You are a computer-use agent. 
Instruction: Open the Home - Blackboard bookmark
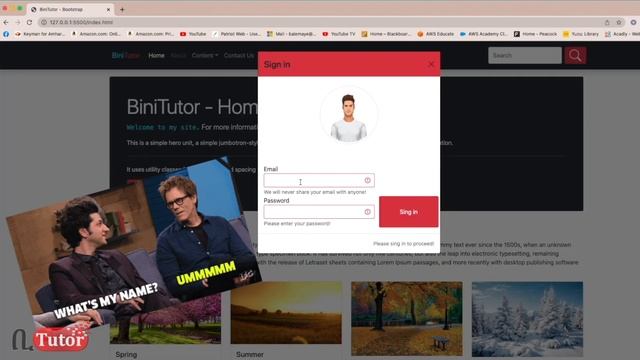coord(387,34)
